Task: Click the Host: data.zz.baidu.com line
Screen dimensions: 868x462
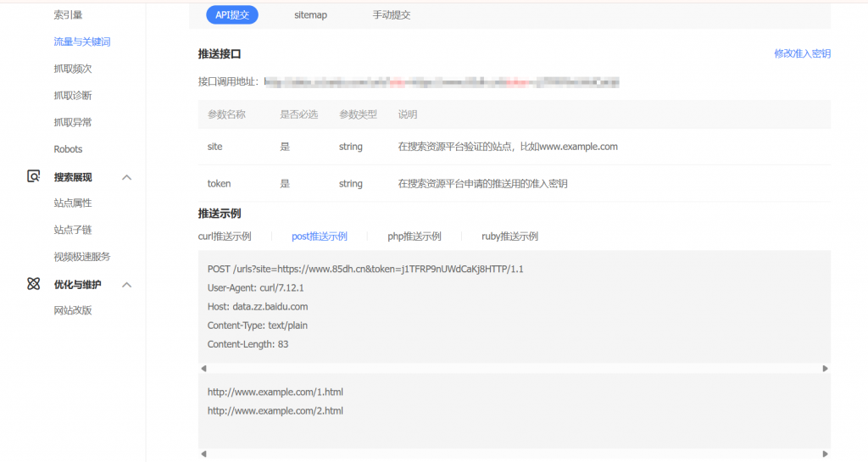Action: 258,307
